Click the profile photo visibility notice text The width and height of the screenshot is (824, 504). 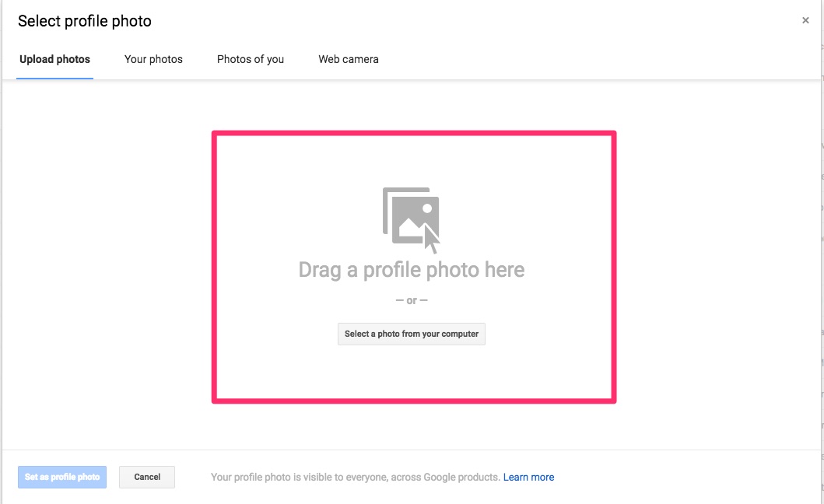click(x=355, y=478)
